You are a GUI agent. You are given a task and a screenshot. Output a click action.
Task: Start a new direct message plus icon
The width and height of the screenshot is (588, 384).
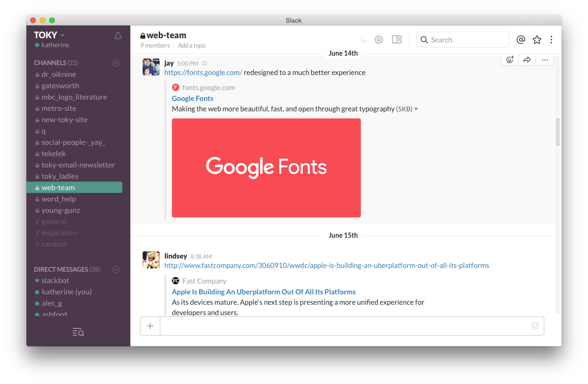tap(116, 269)
